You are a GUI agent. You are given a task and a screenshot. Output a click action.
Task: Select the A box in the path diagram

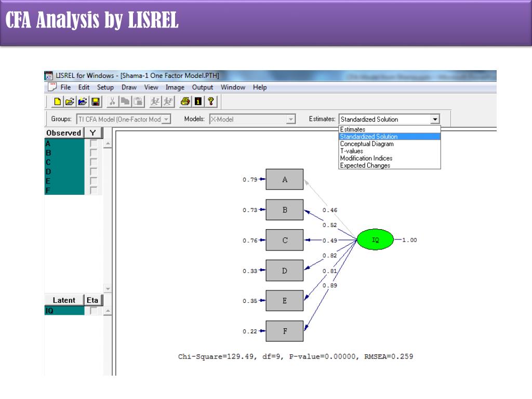point(284,179)
